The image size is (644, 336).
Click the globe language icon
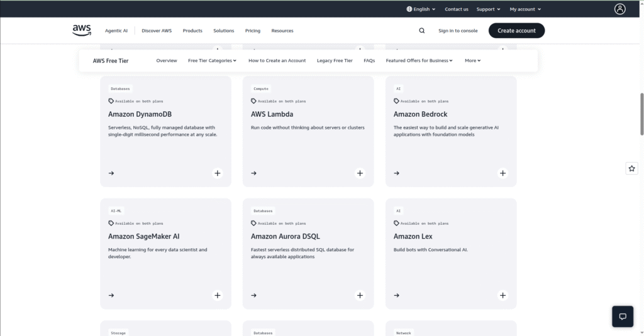tap(409, 9)
